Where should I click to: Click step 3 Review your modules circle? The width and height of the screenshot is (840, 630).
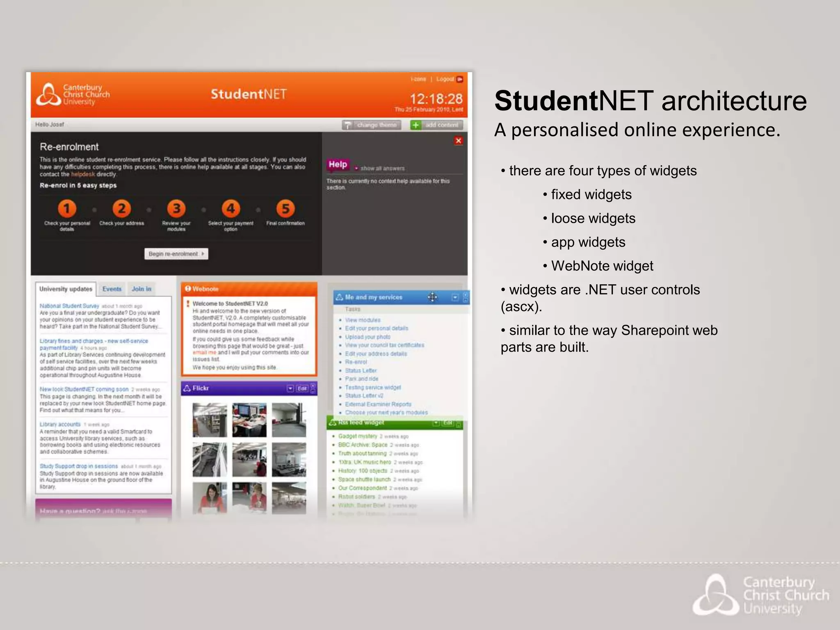pos(176,209)
